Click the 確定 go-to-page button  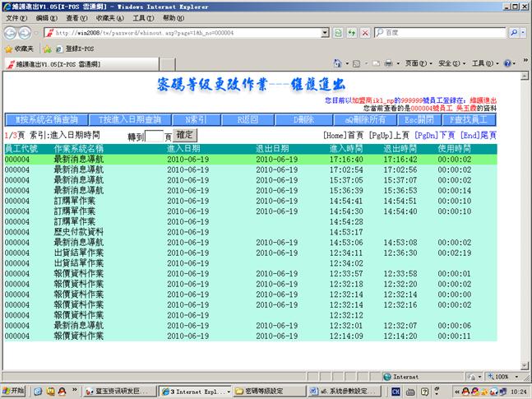(x=185, y=134)
